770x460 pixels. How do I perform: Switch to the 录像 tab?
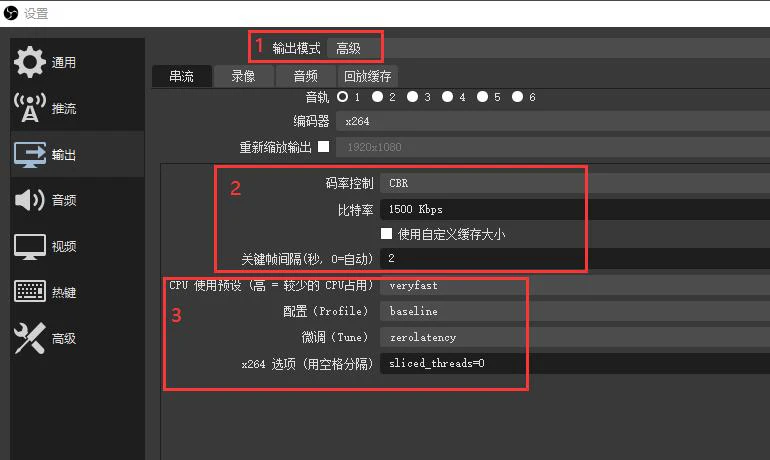(244, 76)
